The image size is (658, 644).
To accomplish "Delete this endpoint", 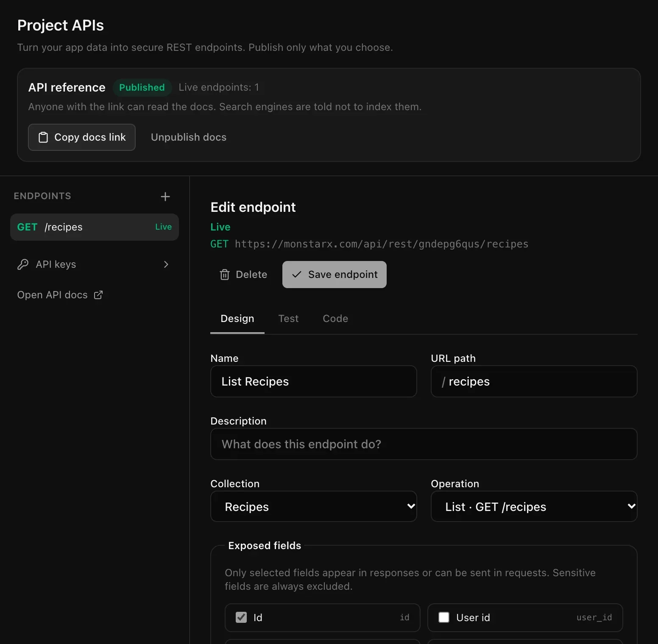I will pos(243,275).
